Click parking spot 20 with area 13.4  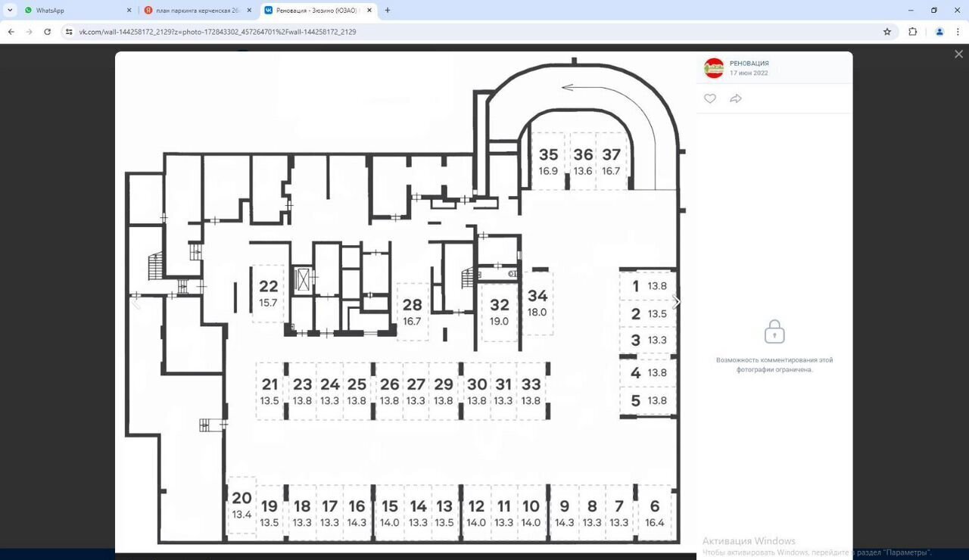pos(241,505)
